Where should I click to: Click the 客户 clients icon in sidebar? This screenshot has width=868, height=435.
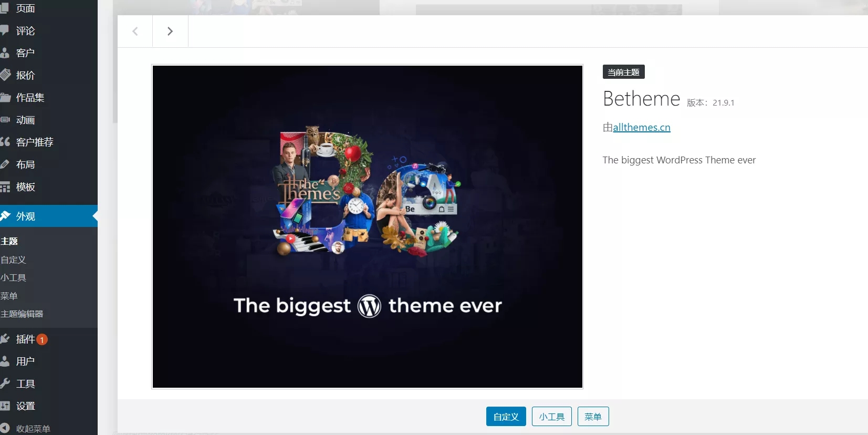[4, 53]
